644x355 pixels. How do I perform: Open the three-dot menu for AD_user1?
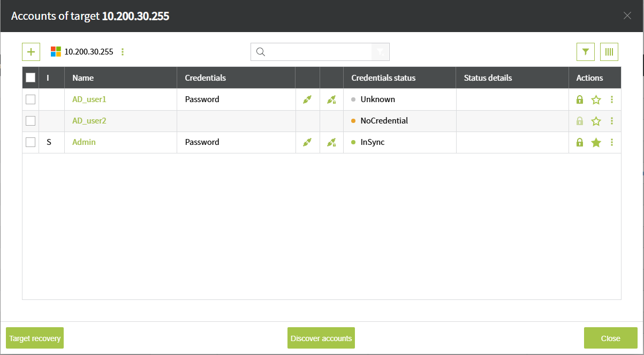pyautogui.click(x=612, y=99)
